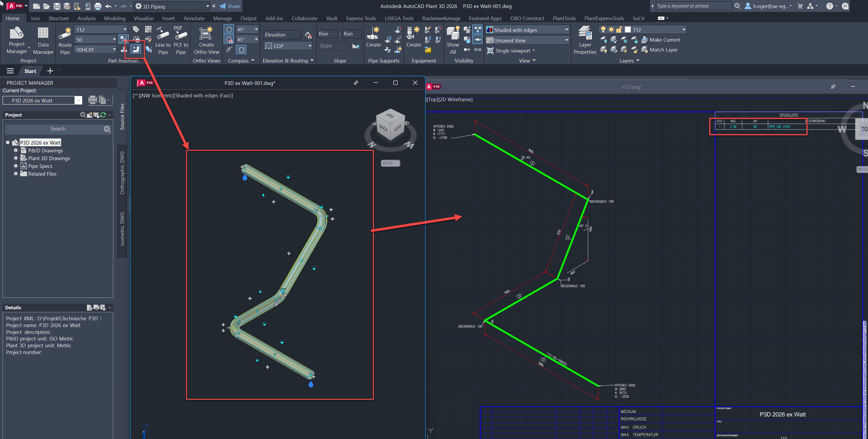Click the Share button

(230, 6)
